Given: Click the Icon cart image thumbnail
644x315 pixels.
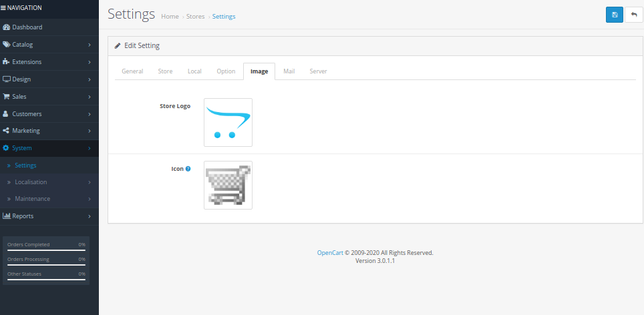Looking at the screenshot, I should (x=228, y=185).
